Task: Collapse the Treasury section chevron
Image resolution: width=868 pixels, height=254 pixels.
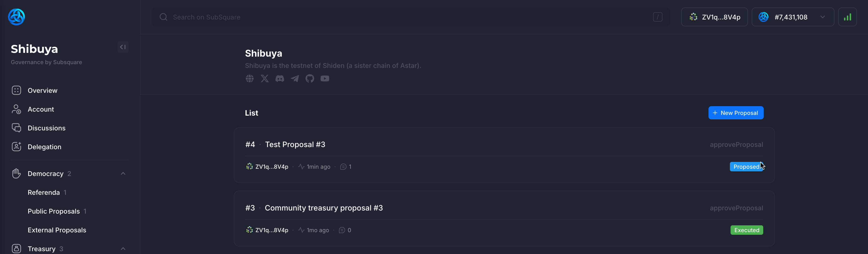Action: [x=123, y=249]
